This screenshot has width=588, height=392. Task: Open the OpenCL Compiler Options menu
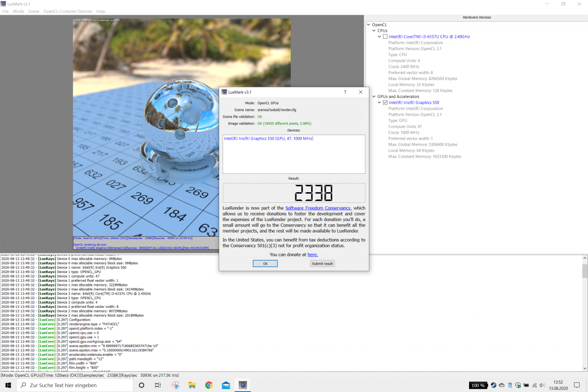tap(68, 11)
